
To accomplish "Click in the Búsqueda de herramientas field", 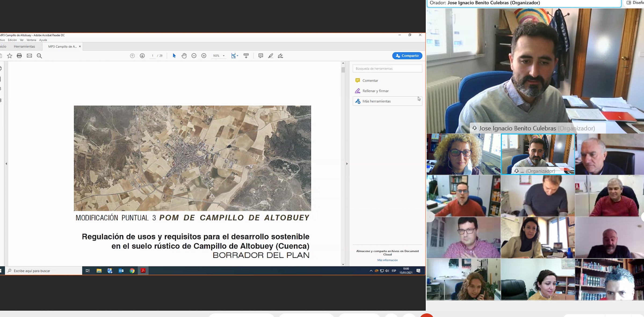I will 387,69.
